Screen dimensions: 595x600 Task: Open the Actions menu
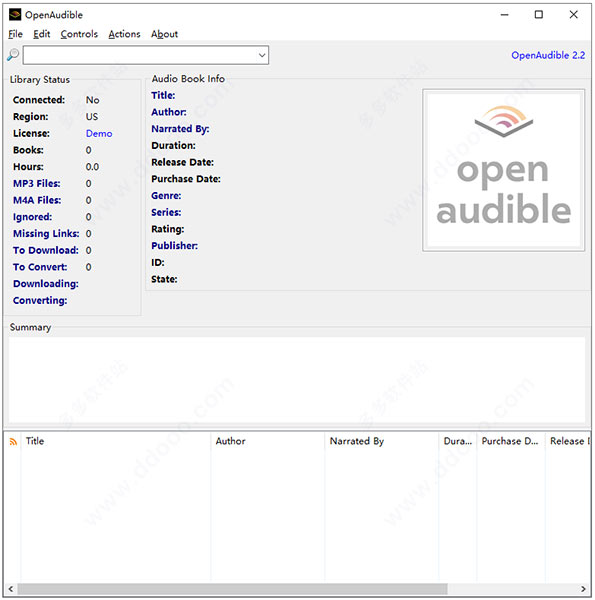pos(124,34)
